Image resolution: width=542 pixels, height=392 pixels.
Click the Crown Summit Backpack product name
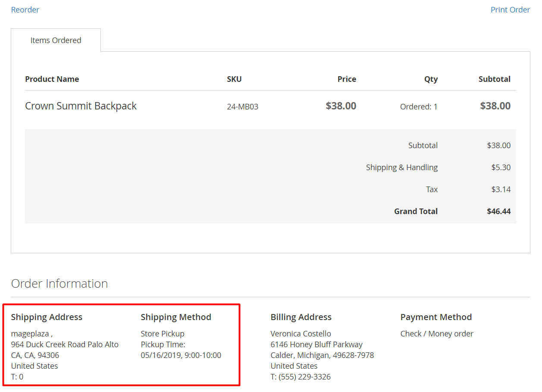click(81, 106)
